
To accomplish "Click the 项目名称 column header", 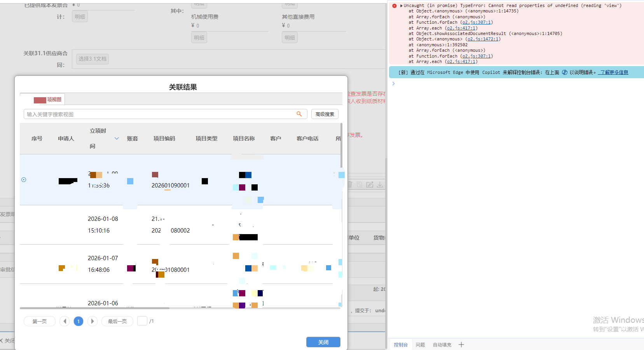I will pyautogui.click(x=244, y=138).
